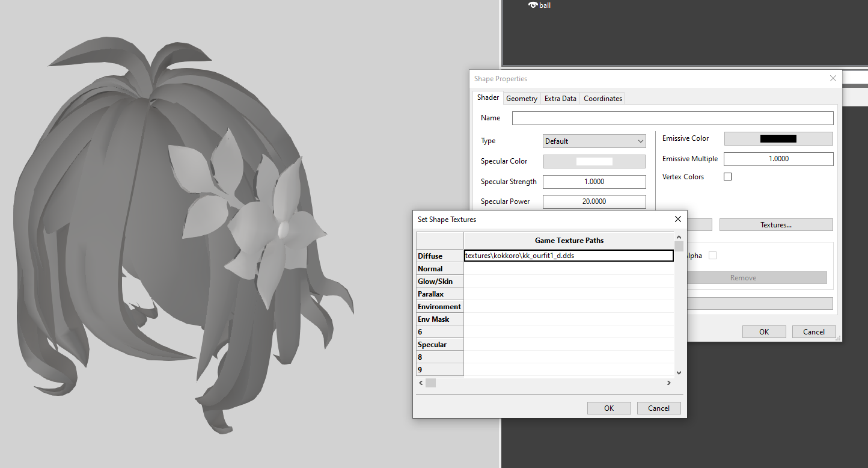Click texture list scroll-right arrow
This screenshot has height=468, width=868.
click(x=668, y=383)
